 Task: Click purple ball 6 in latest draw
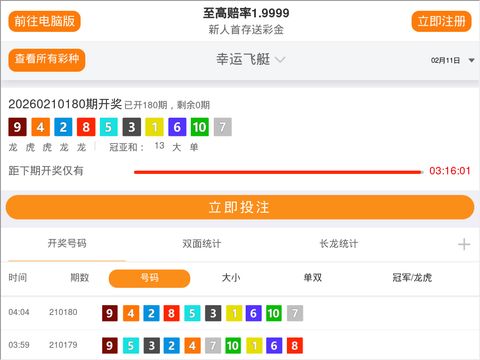177,127
